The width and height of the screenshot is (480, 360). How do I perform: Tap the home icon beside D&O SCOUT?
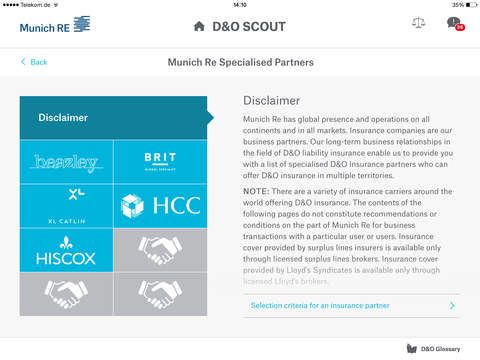[199, 26]
